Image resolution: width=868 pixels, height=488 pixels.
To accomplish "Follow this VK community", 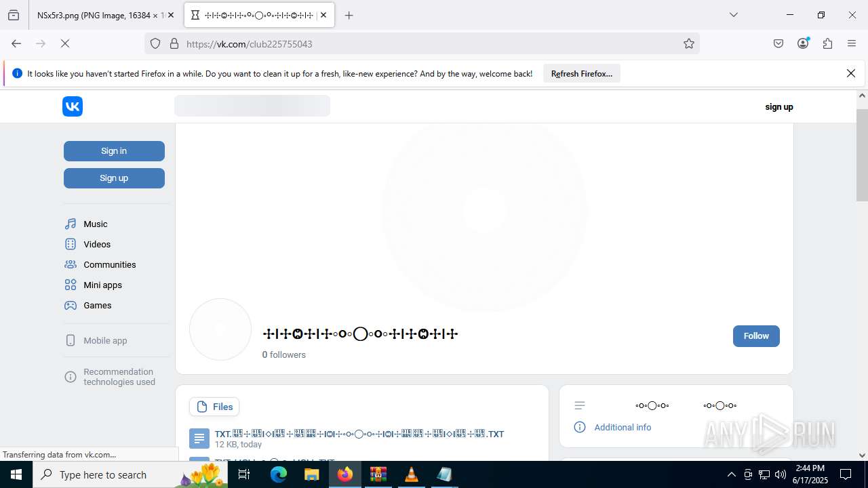I will [x=756, y=336].
